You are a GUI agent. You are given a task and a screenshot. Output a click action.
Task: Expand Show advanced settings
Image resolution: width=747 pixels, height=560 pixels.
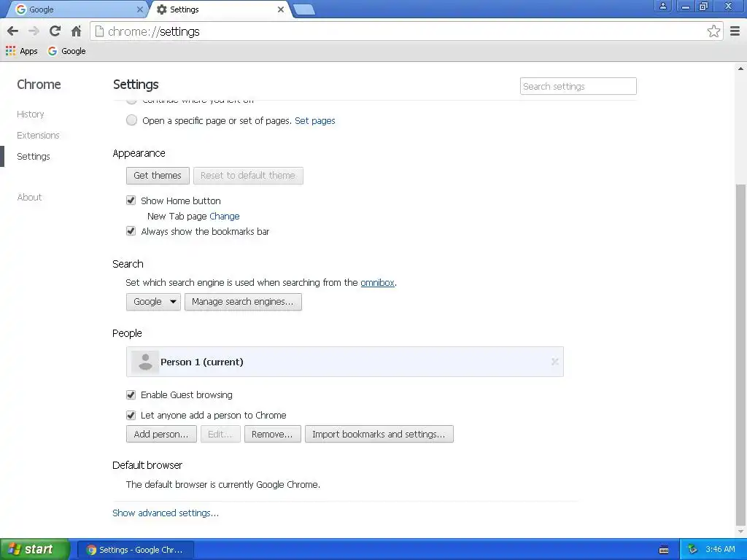coord(166,513)
